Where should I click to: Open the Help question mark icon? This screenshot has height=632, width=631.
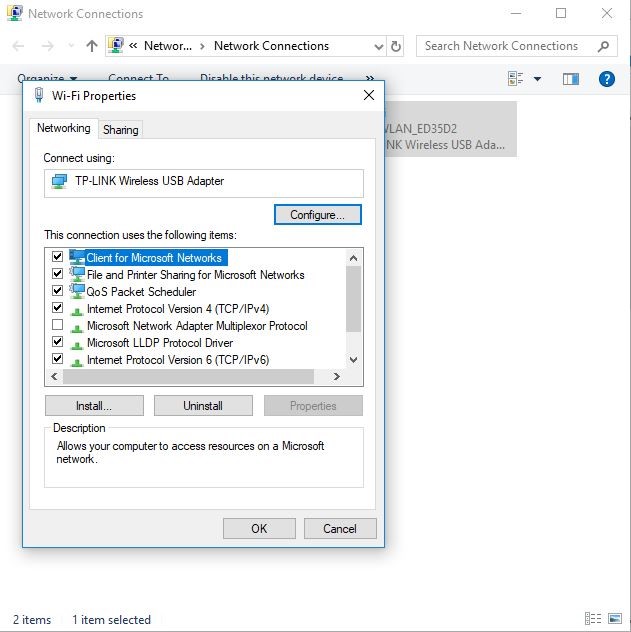click(x=606, y=79)
